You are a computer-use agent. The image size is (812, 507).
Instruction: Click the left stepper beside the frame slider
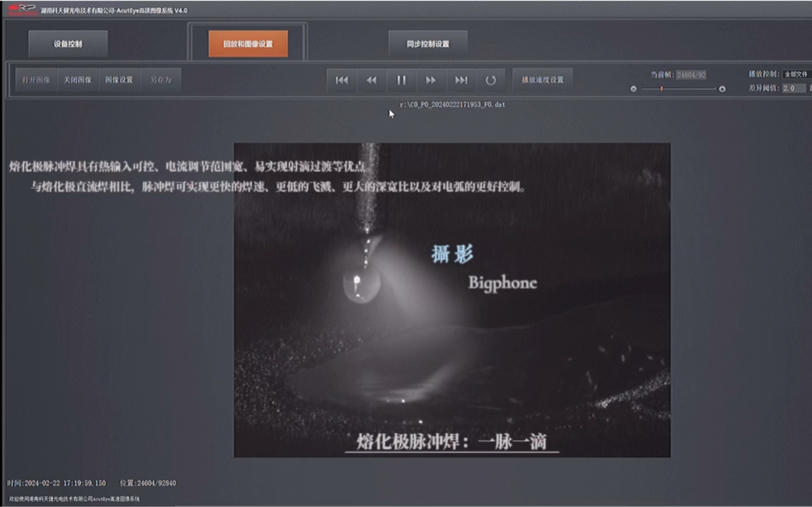click(x=634, y=89)
